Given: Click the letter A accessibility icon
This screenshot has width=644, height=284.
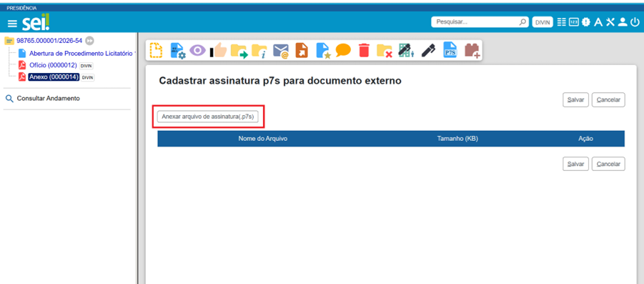Looking at the screenshot, I should [598, 22].
